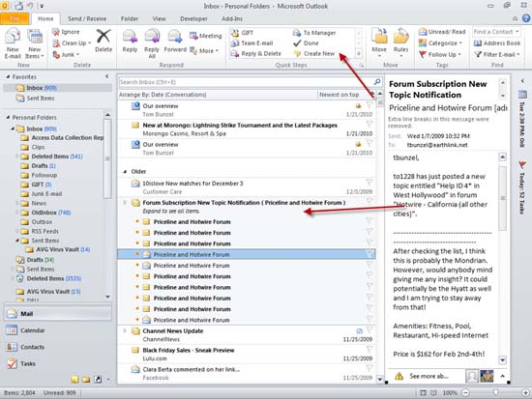Switch to Contacts view

[57, 347]
